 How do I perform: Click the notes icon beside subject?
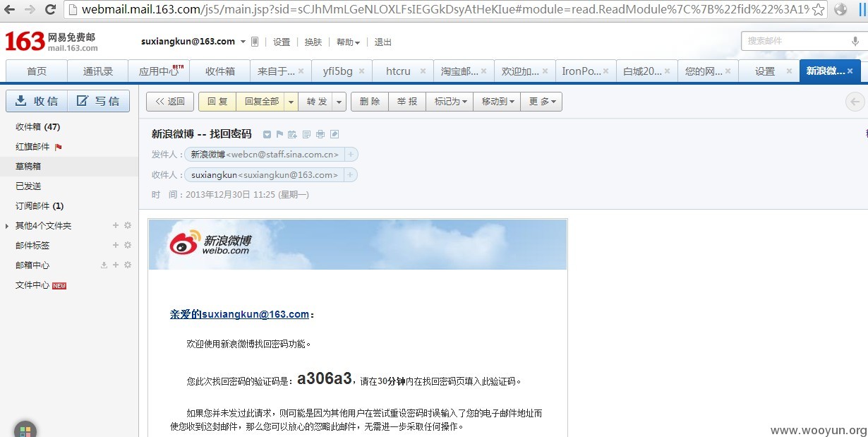tap(306, 134)
